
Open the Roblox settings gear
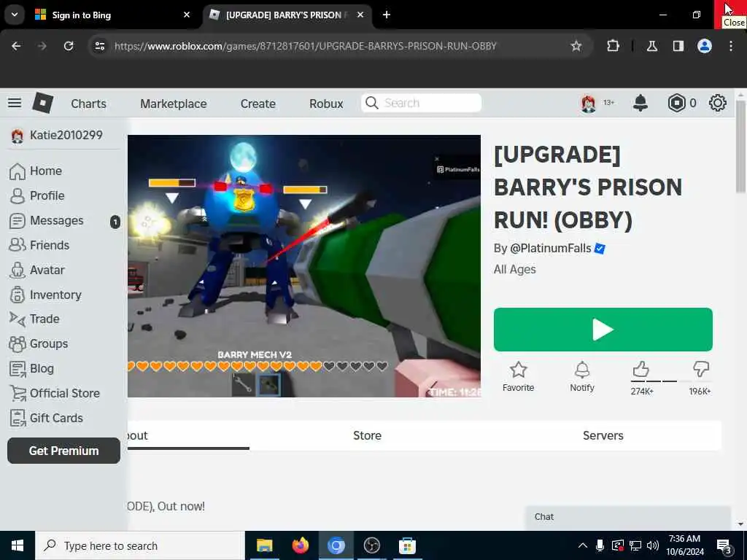(718, 103)
